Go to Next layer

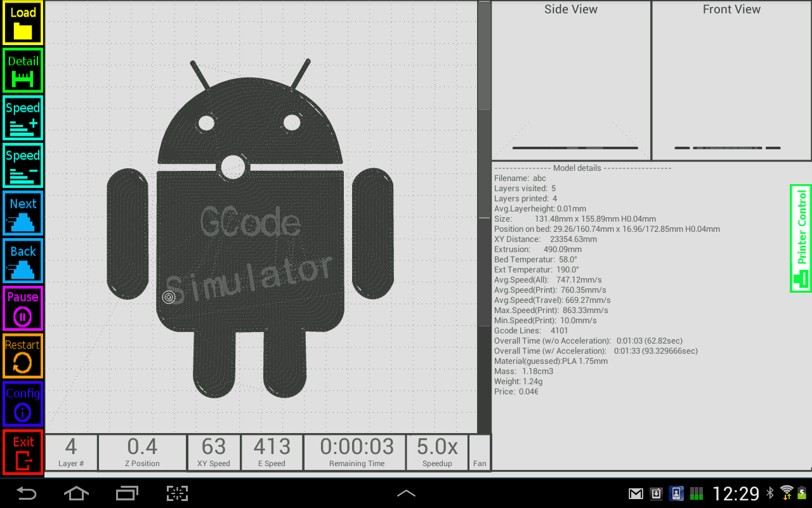[23, 213]
